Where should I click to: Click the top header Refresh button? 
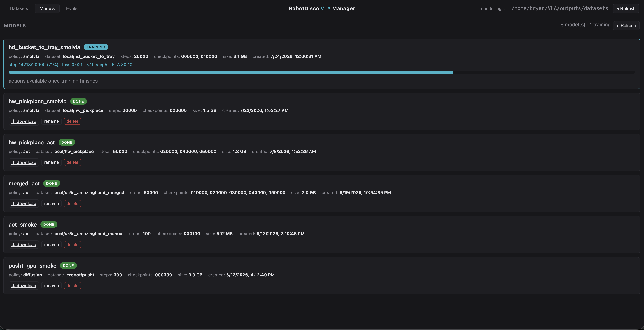(x=626, y=8)
